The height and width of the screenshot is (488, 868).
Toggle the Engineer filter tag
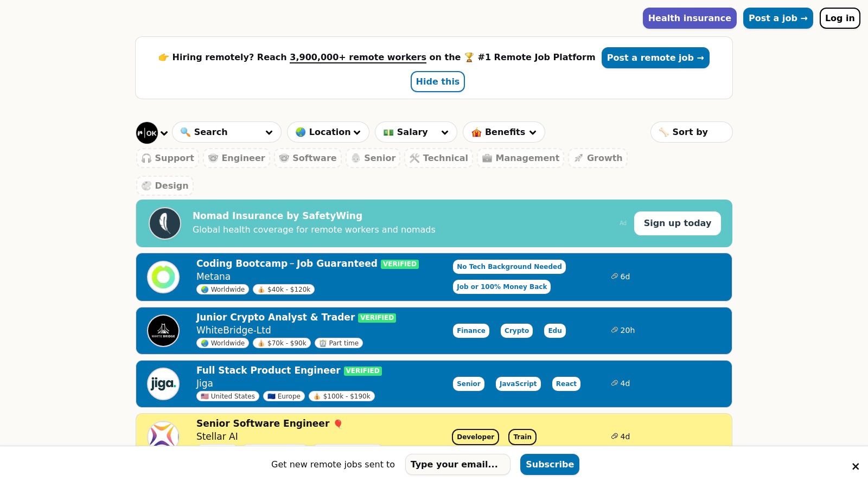(x=236, y=158)
